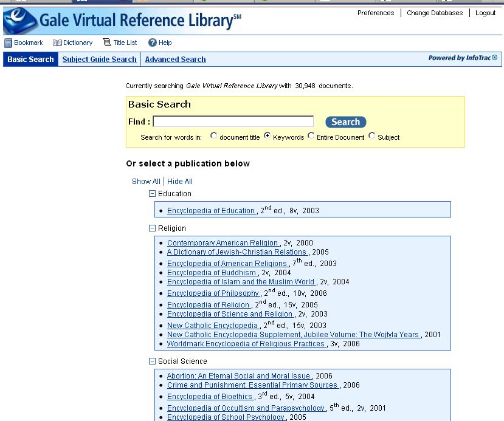
Task: Collapse the Education category
Action: pyautogui.click(x=153, y=194)
